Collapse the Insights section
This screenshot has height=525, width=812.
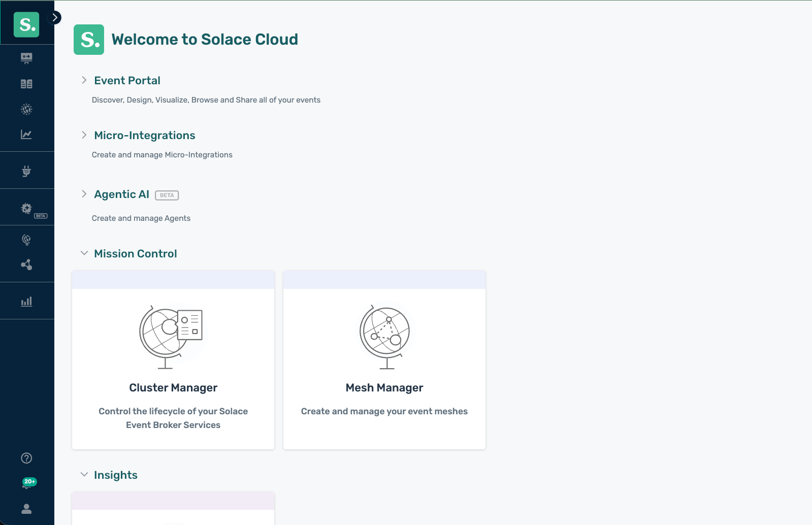(x=84, y=475)
